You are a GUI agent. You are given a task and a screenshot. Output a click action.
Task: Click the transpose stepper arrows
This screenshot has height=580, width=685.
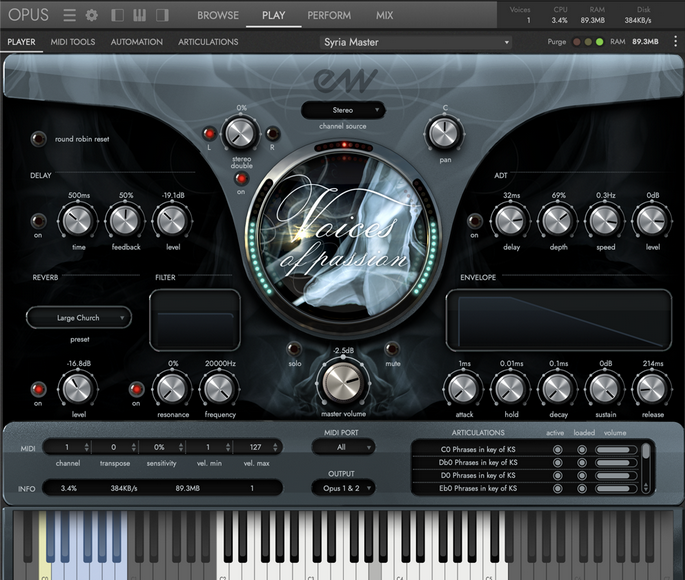click(134, 447)
